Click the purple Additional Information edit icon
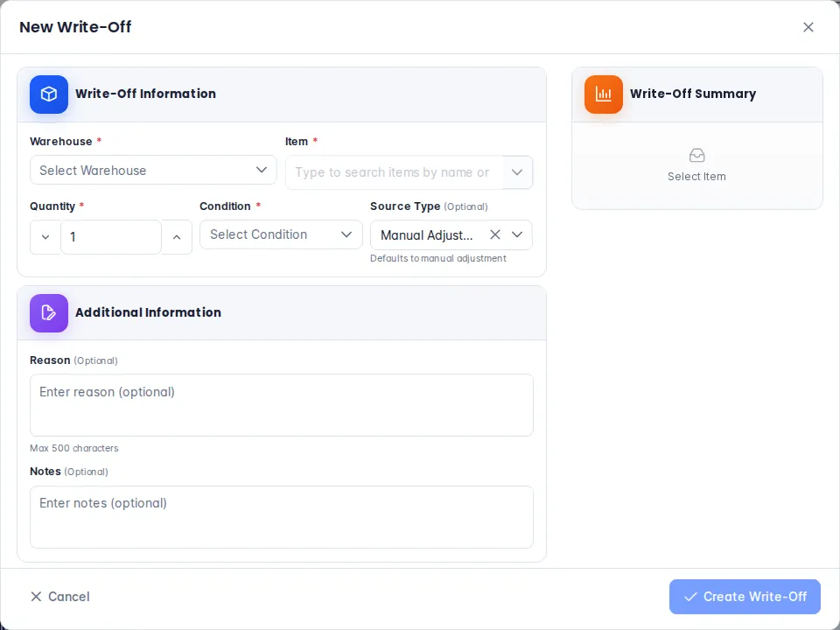The width and height of the screenshot is (840, 630). (49, 313)
